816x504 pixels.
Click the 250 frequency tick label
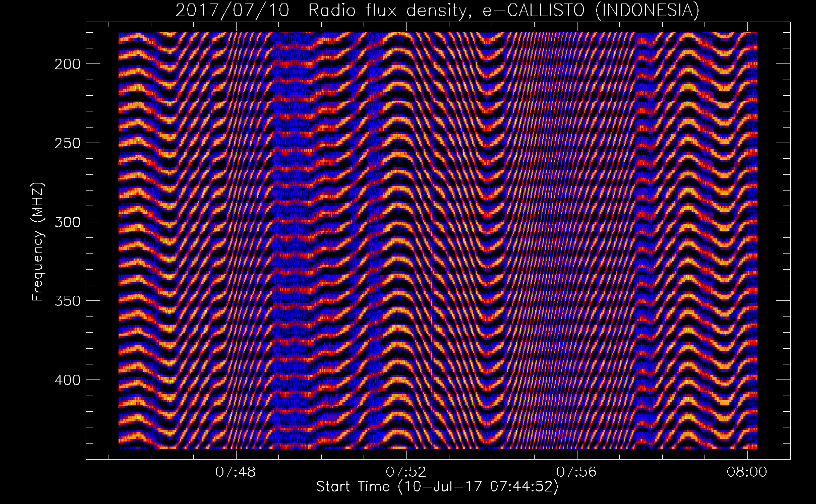(x=67, y=143)
